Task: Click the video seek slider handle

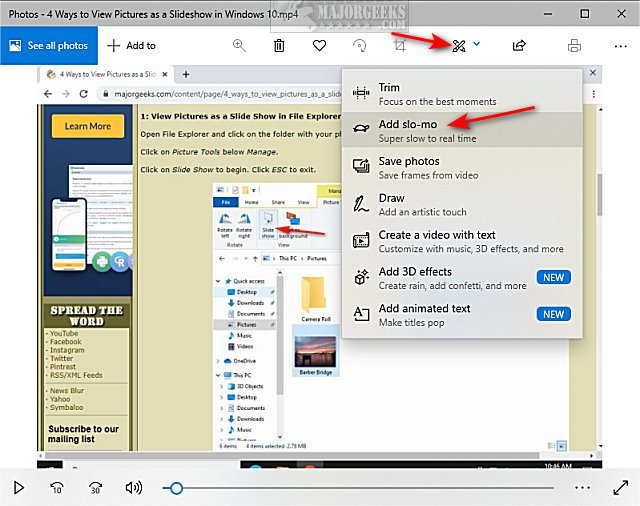Action: (x=176, y=488)
